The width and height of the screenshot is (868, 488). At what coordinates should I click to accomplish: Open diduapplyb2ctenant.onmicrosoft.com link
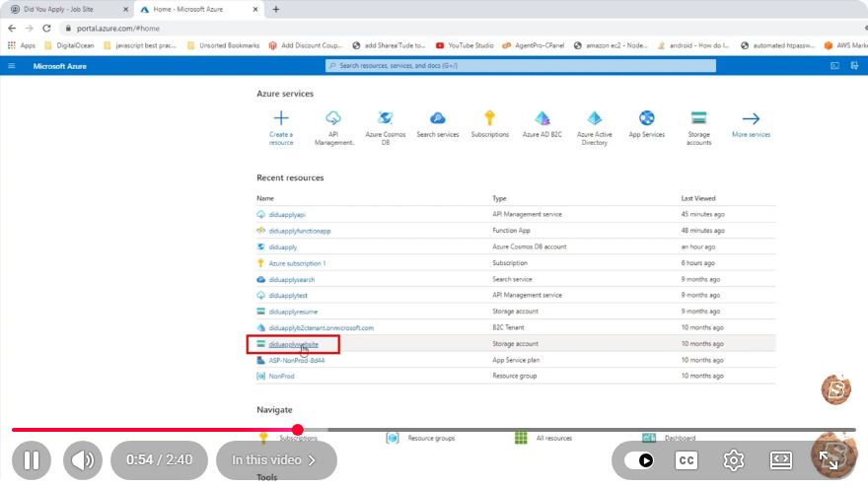point(322,327)
